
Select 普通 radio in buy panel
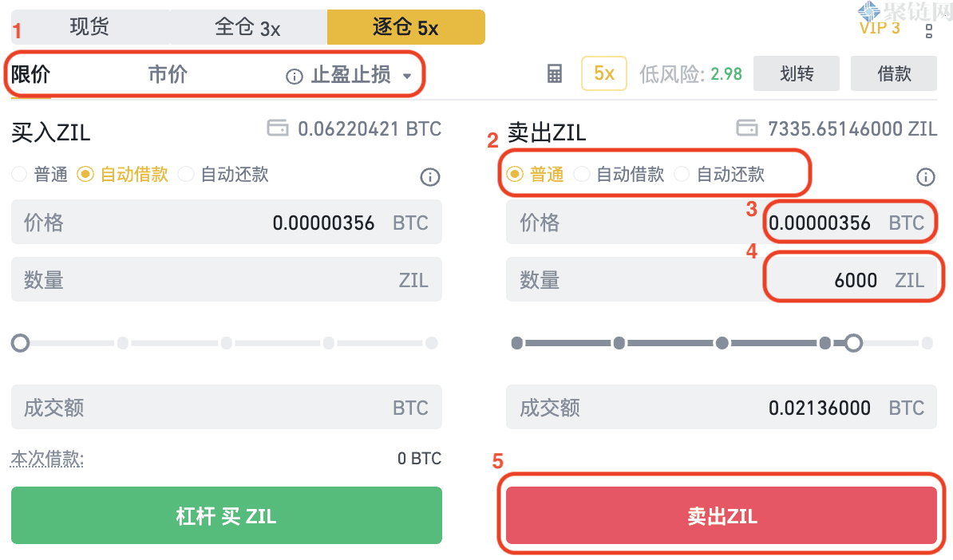19,174
